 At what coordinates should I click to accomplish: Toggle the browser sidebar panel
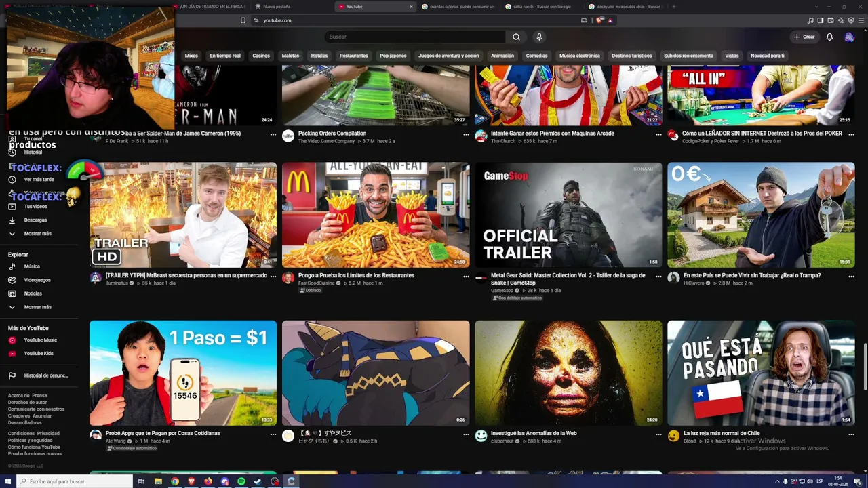[821, 20]
